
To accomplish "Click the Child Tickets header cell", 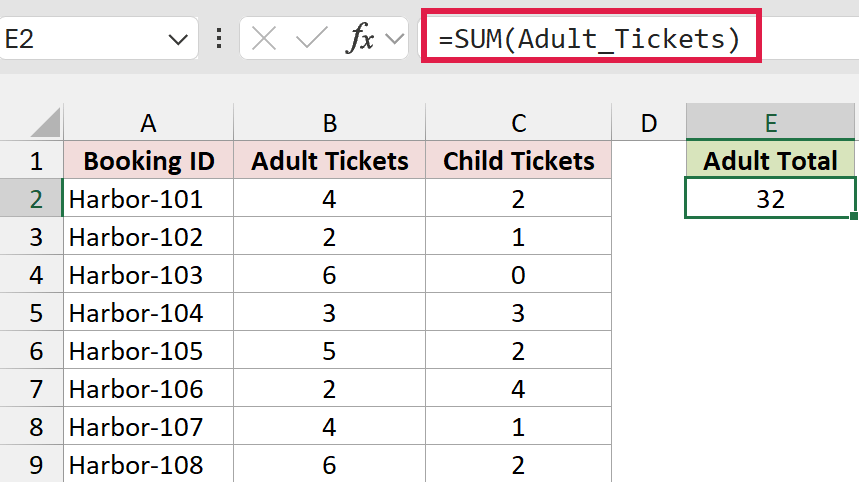I will point(518,160).
